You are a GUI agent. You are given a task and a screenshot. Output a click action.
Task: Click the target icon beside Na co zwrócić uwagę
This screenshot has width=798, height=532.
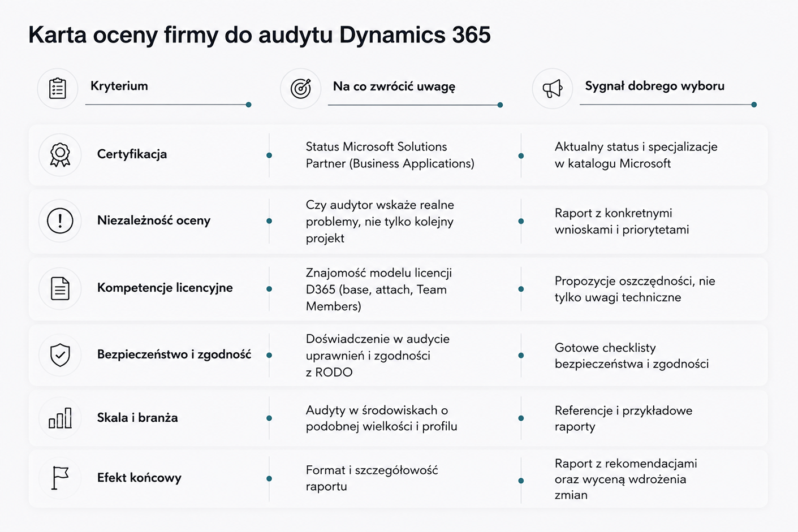(301, 89)
